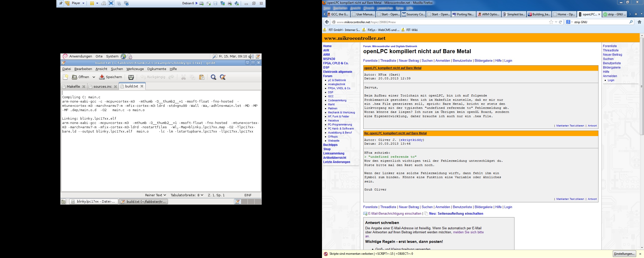Click the skriptkiddy author link
Viewport: 644px width, 258px height.
[x=412, y=140]
